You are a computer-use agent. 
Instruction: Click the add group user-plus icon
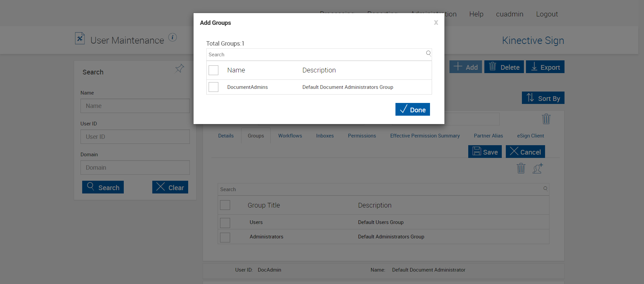(538, 168)
